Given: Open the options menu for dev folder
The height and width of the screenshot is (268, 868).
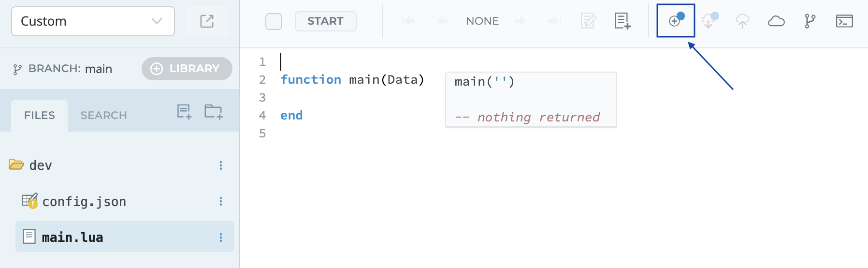Looking at the screenshot, I should click(221, 165).
